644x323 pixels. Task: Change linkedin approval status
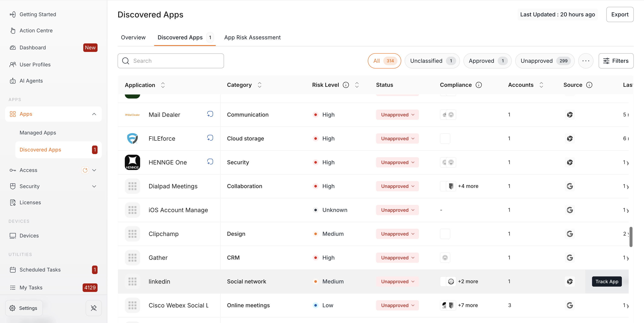398,282
